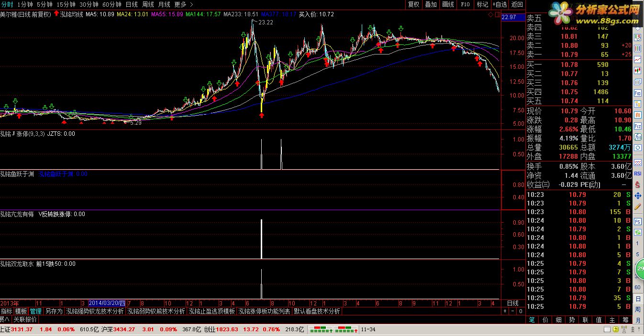Expand the 更多 more periods dropdown
The width and height of the screenshot is (644, 336).
tap(183, 4)
